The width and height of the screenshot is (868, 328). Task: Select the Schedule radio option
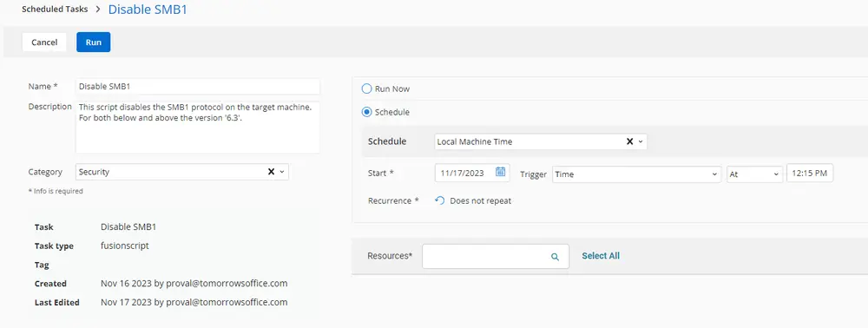366,112
